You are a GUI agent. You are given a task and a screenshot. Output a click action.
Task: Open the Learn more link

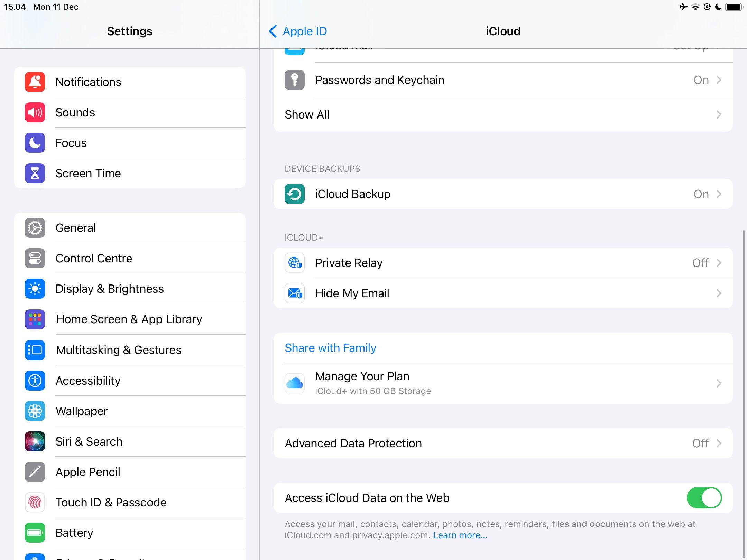[x=460, y=535]
